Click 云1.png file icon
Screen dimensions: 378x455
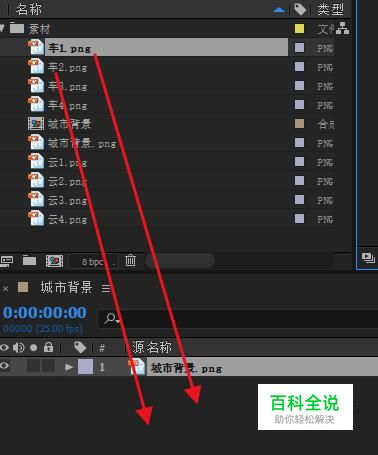coord(36,161)
